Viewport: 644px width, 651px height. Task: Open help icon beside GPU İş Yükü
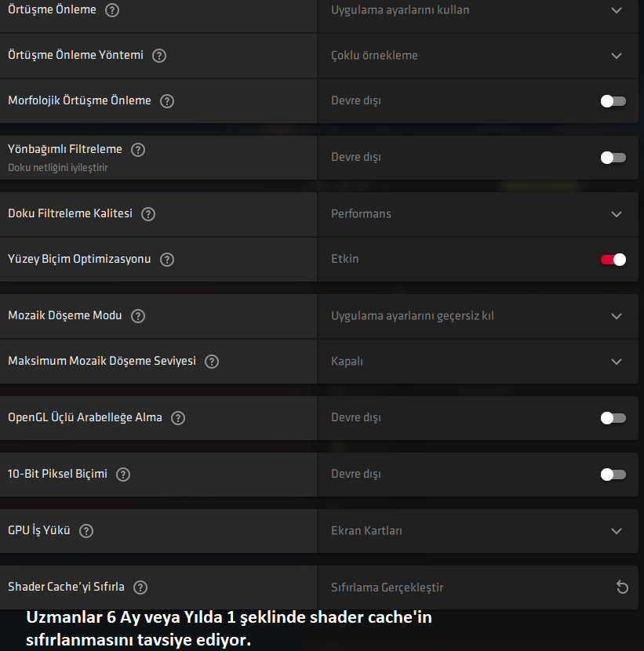pyautogui.click(x=86, y=531)
